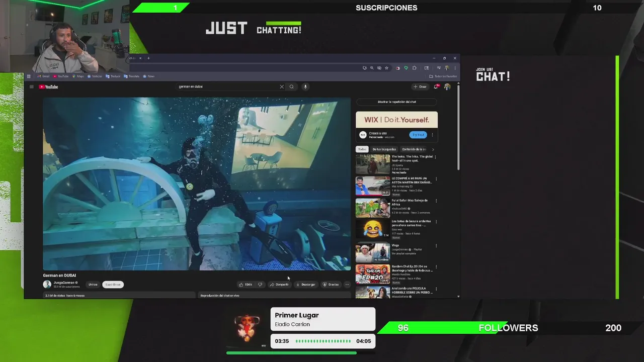Click 'Mostrar la repetición del chat'
Viewport: 644px width, 362px height.
397,102
